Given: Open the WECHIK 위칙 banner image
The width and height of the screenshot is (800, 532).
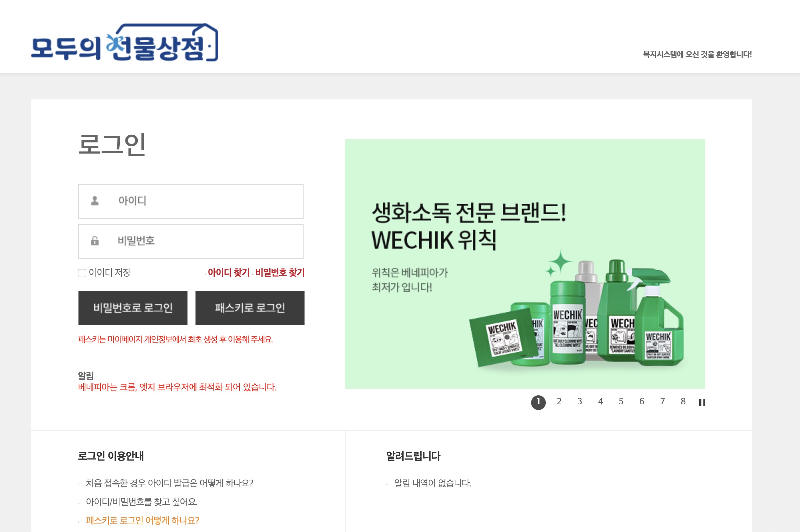Looking at the screenshot, I should tap(525, 264).
